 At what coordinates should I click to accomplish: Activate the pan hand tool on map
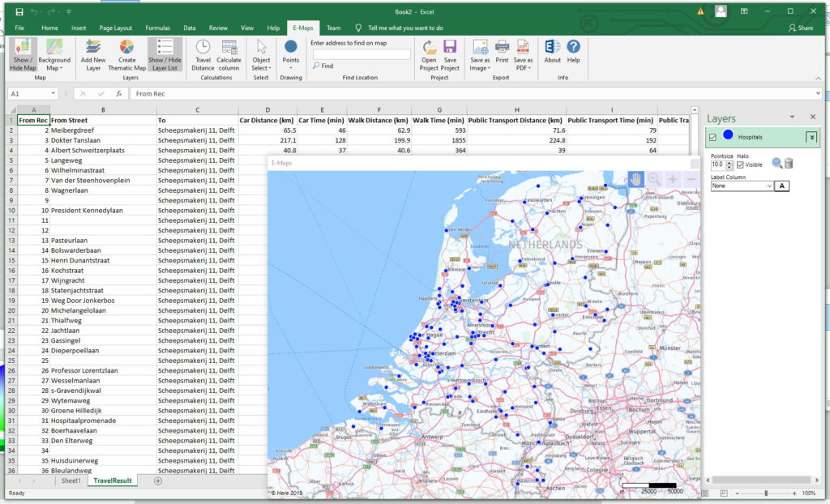pyautogui.click(x=635, y=179)
